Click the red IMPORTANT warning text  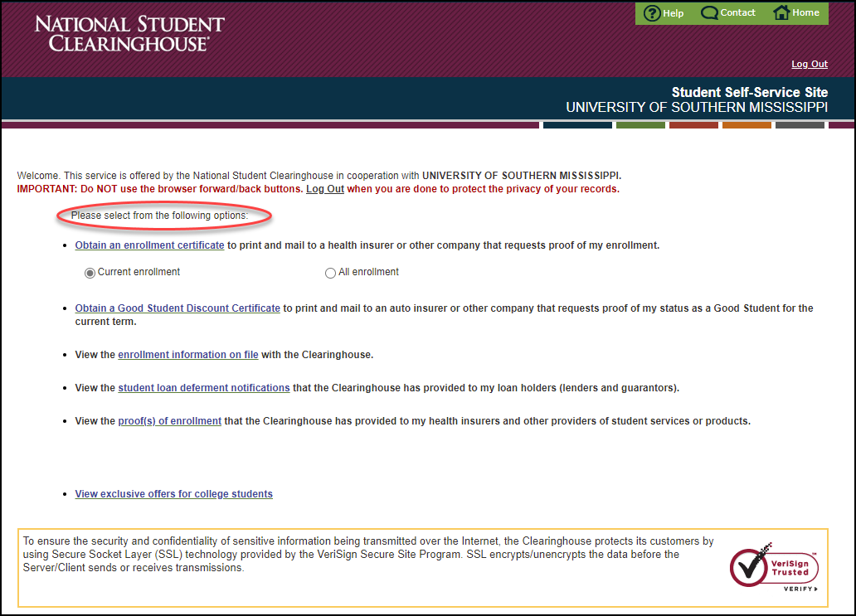[x=319, y=189]
